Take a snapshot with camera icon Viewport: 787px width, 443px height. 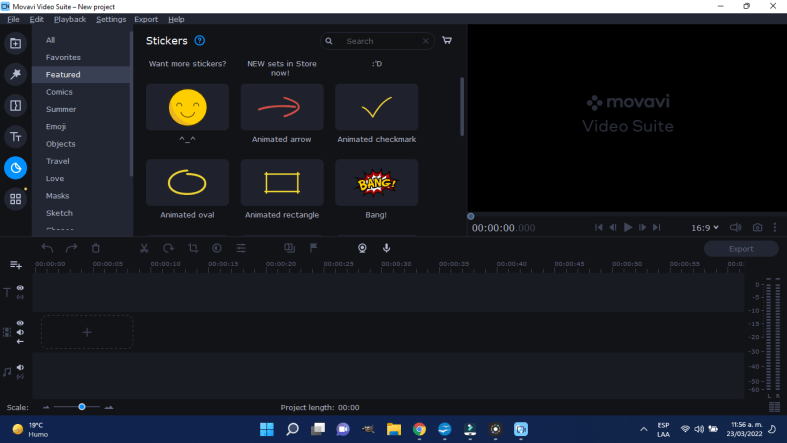(757, 227)
